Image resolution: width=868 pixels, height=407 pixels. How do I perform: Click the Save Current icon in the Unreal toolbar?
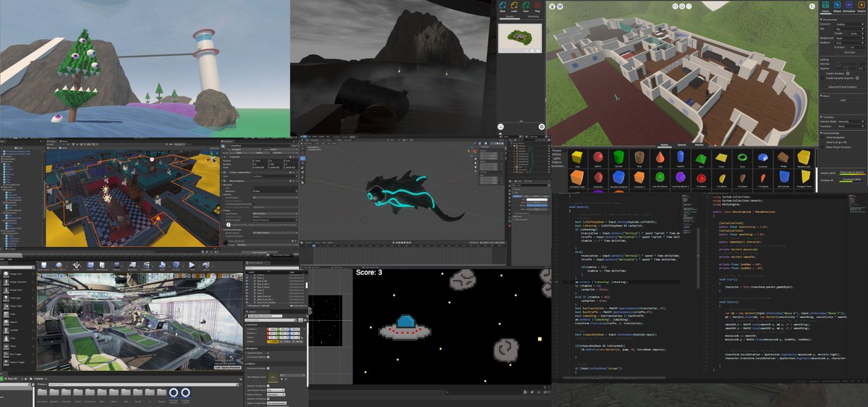point(43,265)
